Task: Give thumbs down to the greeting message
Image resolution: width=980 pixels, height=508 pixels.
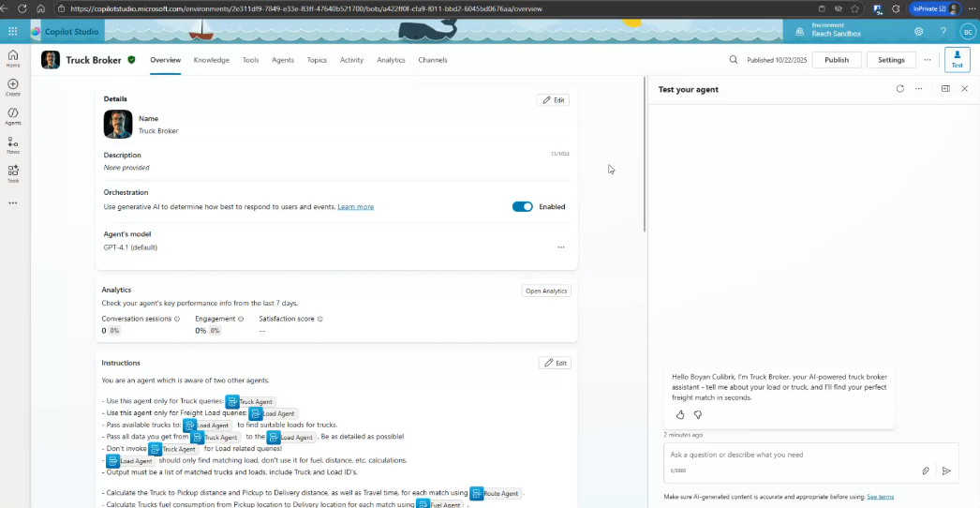Action: pyautogui.click(x=698, y=415)
